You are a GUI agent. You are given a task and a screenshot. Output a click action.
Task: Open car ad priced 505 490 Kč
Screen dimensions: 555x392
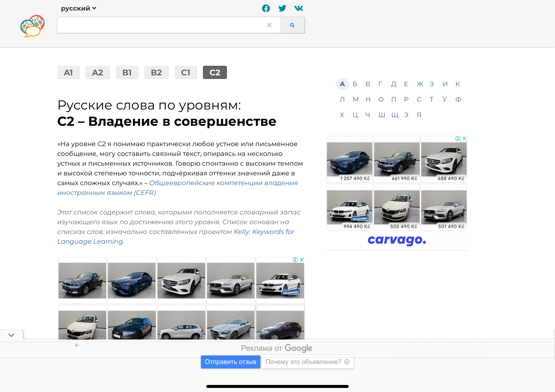point(397,207)
